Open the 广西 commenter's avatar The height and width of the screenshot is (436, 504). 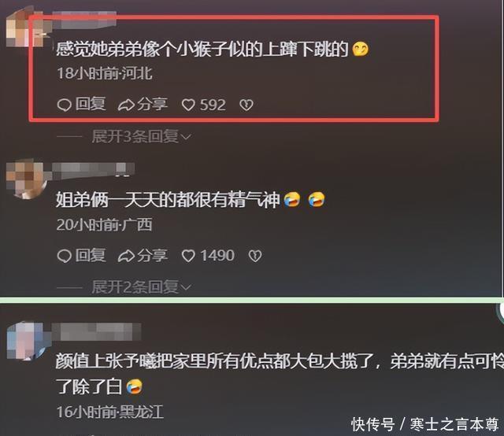point(27,179)
